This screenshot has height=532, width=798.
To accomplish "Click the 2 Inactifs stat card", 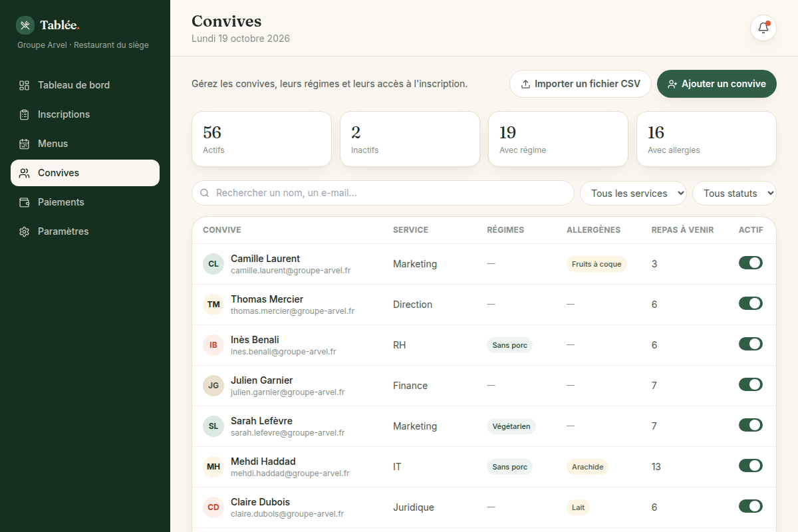I will (410, 139).
